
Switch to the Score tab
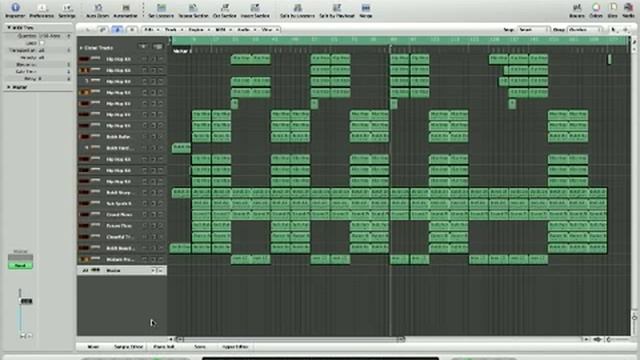coord(200,347)
